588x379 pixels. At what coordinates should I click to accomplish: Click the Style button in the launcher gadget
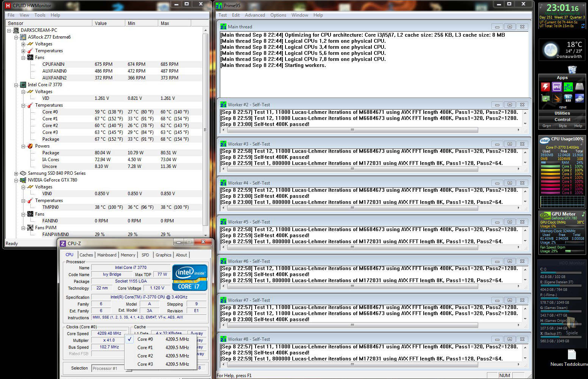pyautogui.click(x=563, y=126)
